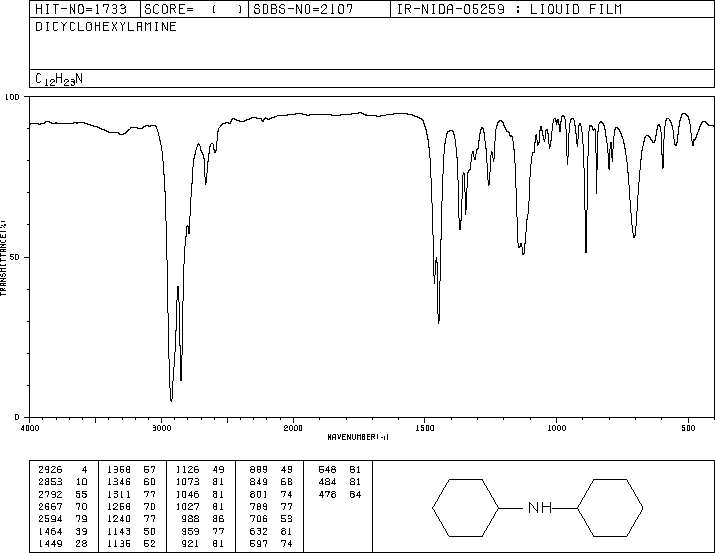This screenshot has height=553, width=715.
Task: Select the 921 peak entry in the table
Action: click(203, 543)
